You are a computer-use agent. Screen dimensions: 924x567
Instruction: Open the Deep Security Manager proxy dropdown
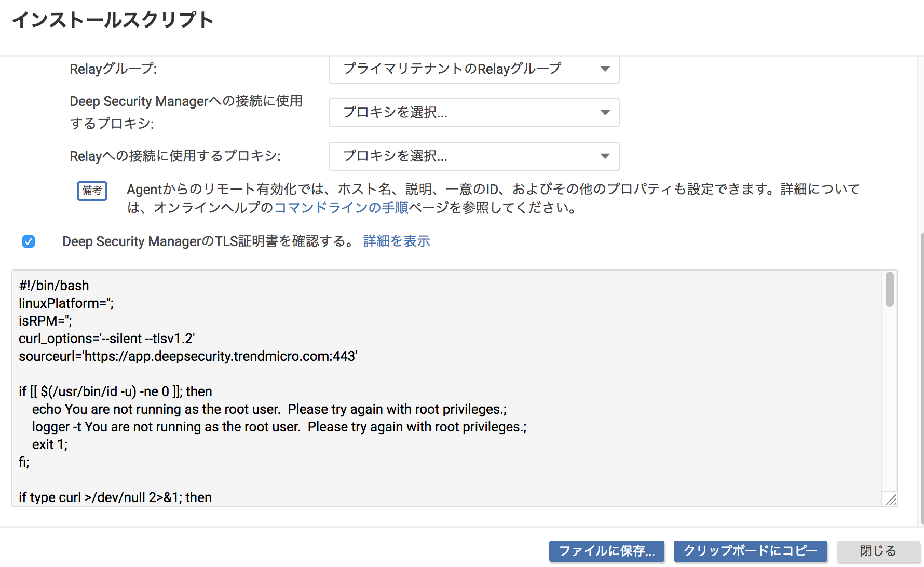(474, 113)
